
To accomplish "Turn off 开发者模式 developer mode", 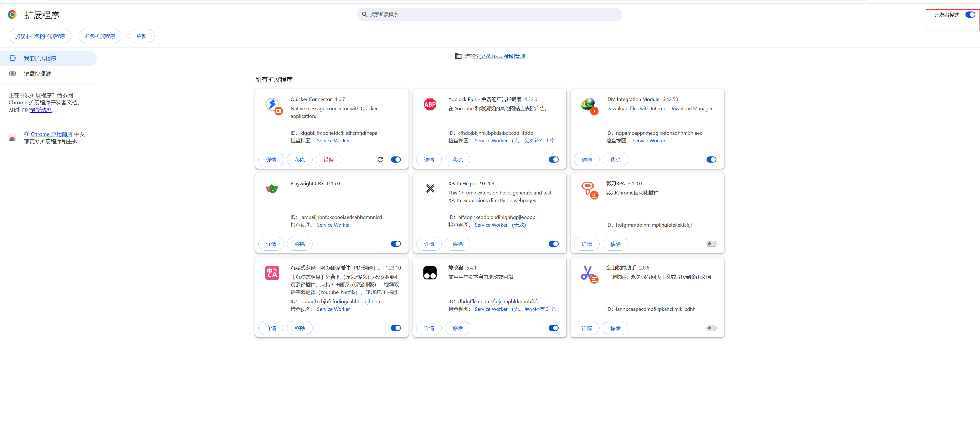I will (x=970, y=15).
